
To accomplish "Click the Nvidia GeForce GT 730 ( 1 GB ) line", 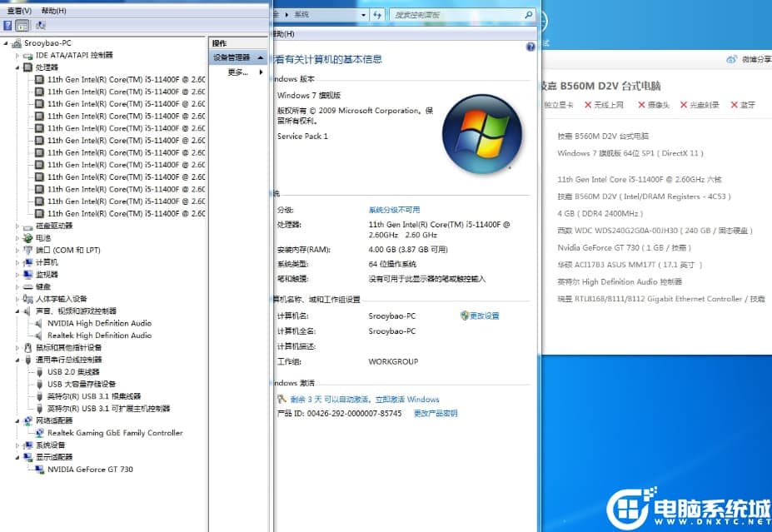I will [x=624, y=247].
